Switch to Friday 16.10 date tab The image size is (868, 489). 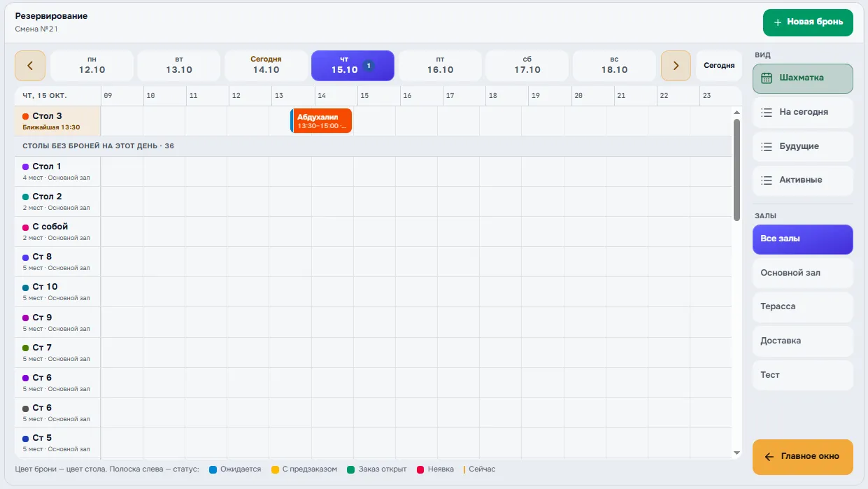pos(440,66)
